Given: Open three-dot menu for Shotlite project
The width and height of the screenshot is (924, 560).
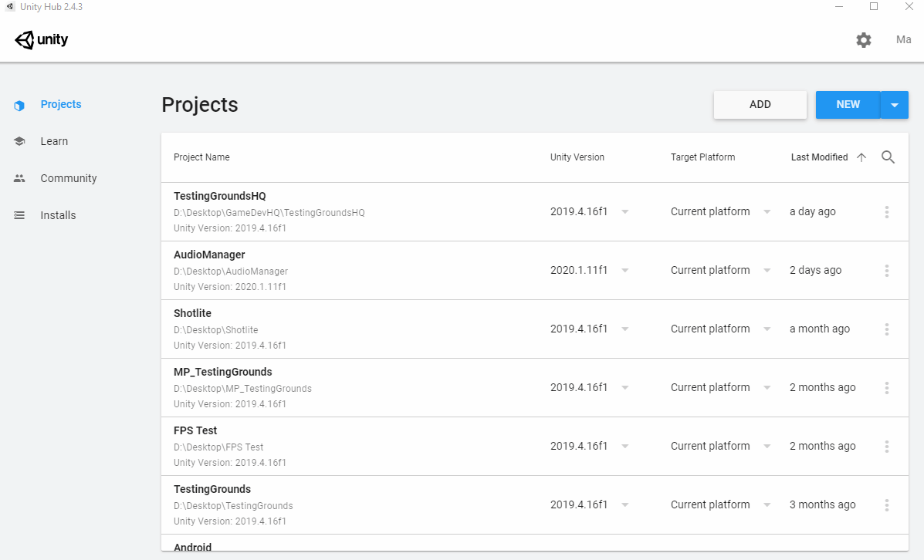Looking at the screenshot, I should pos(887,329).
